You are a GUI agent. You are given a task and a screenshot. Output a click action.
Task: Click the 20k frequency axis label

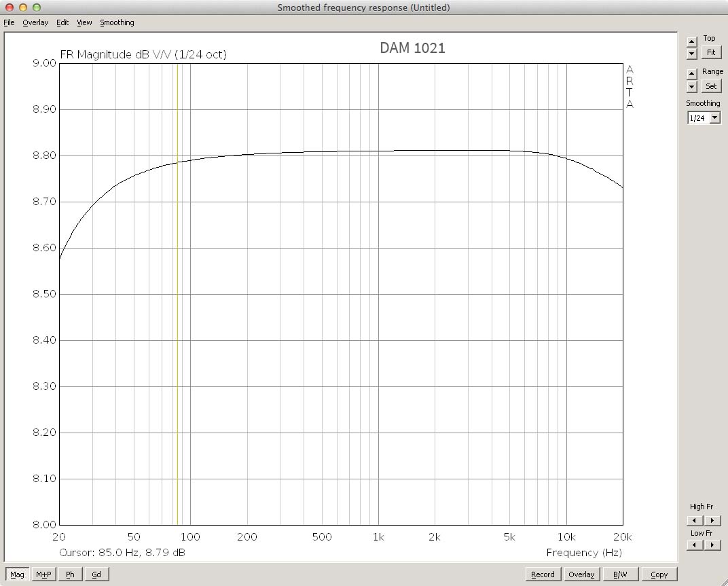tap(623, 537)
